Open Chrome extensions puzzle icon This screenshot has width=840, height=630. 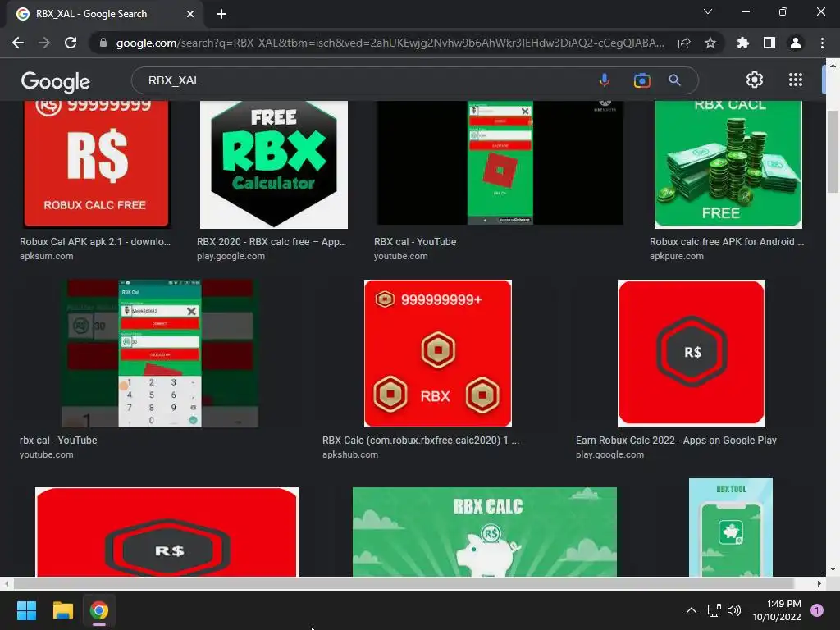point(743,43)
